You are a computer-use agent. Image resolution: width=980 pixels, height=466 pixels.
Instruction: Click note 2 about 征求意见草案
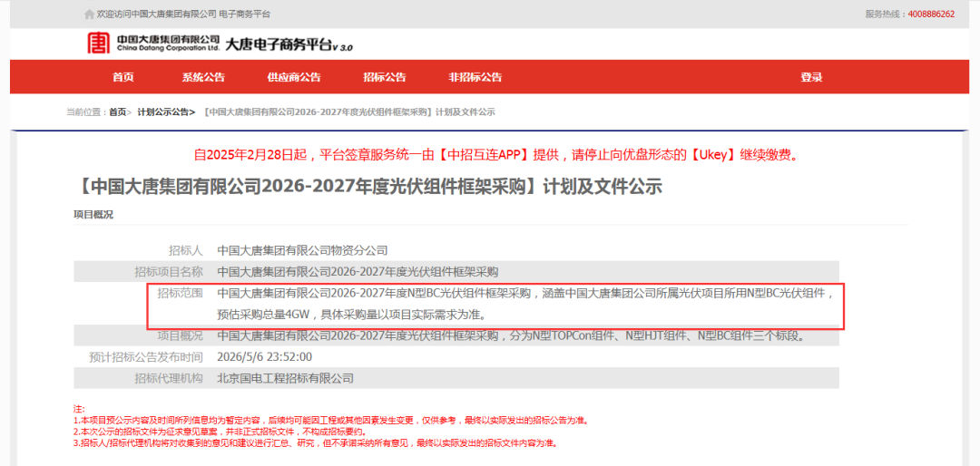[x=220, y=432]
